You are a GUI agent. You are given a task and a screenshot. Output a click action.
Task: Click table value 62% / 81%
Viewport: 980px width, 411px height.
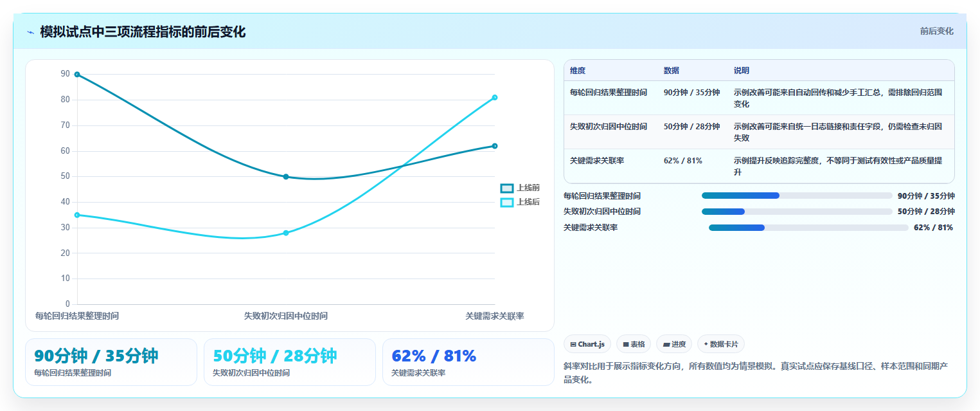[x=683, y=161]
